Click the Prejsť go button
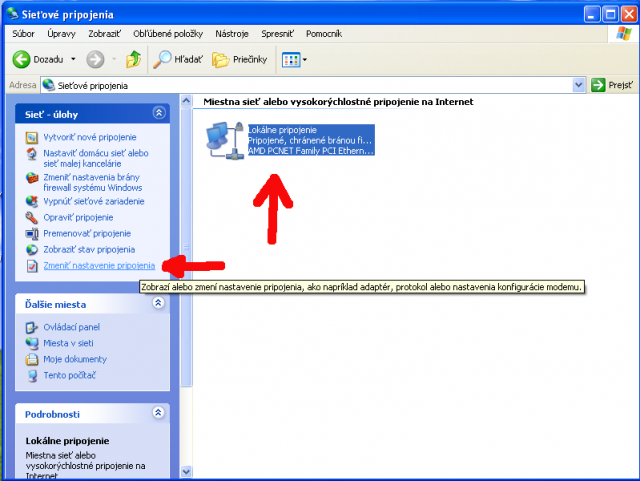The image size is (640, 481). (x=612, y=85)
